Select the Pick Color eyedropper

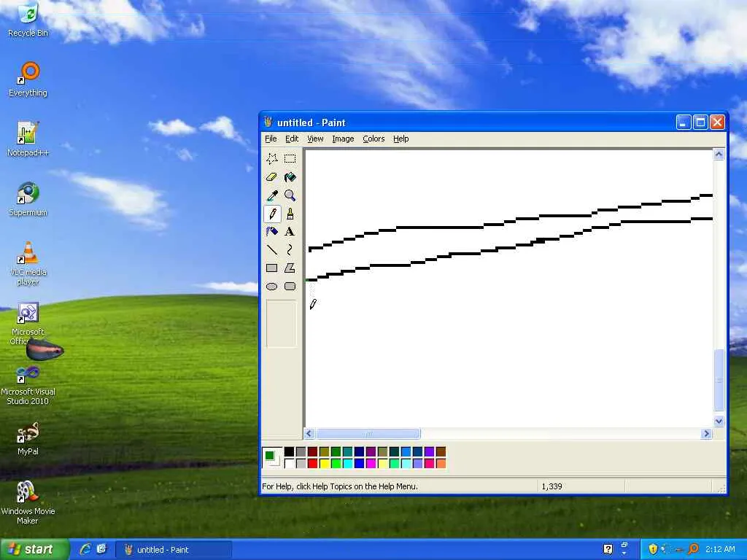coord(272,195)
